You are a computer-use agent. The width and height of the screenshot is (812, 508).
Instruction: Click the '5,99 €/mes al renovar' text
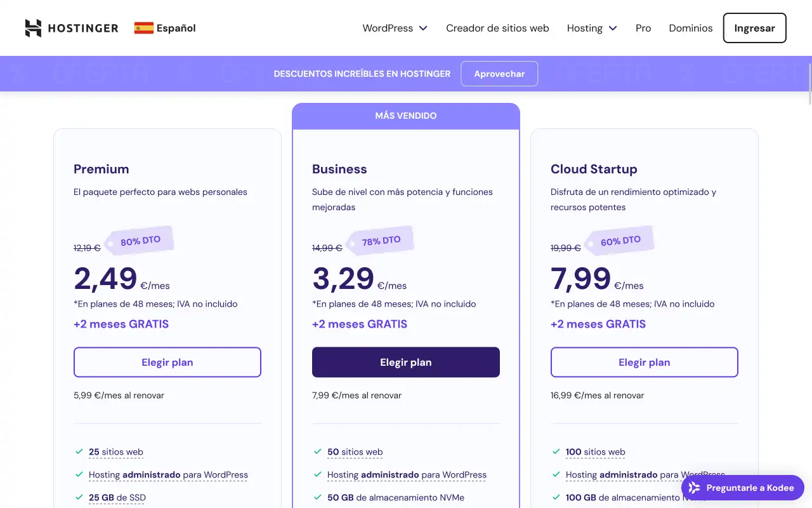click(x=119, y=395)
